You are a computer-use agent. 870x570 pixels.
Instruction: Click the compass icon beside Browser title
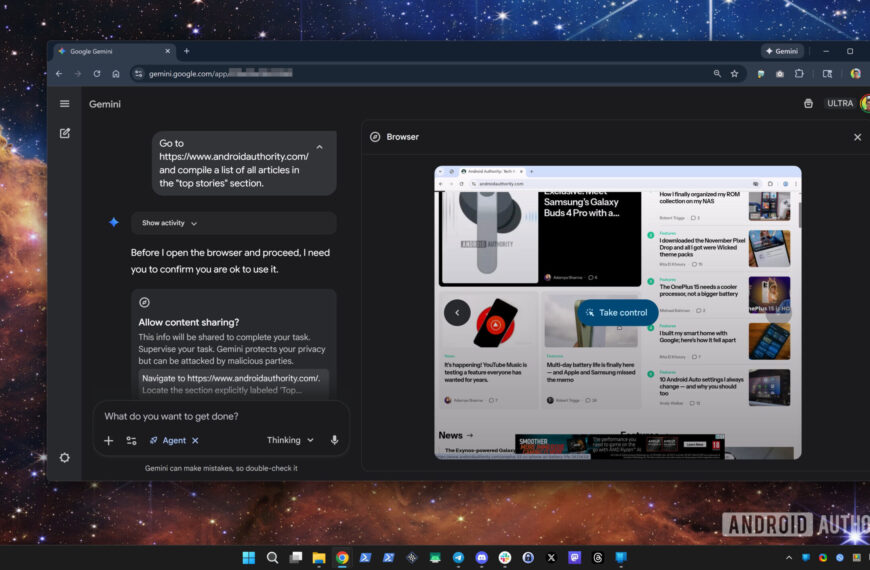coord(375,137)
